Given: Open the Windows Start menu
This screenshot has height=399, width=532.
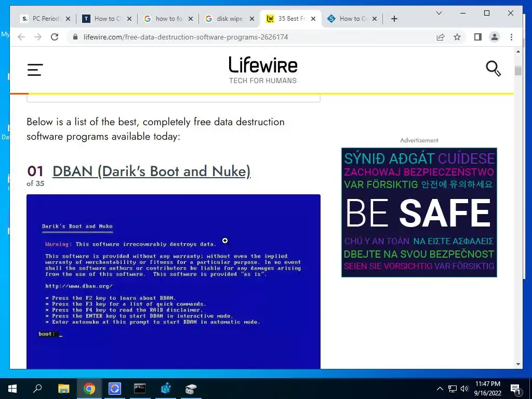Looking at the screenshot, I should 12,389.
